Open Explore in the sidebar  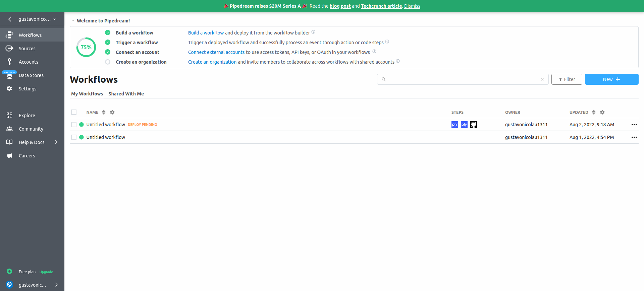pyautogui.click(x=27, y=116)
